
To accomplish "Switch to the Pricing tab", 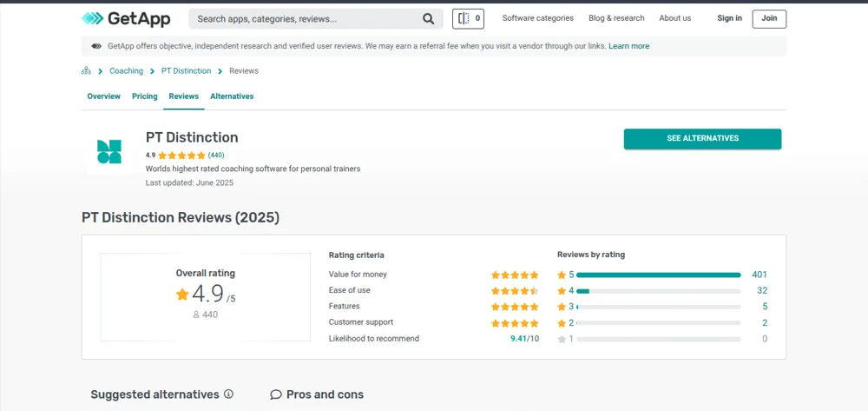I will [144, 96].
